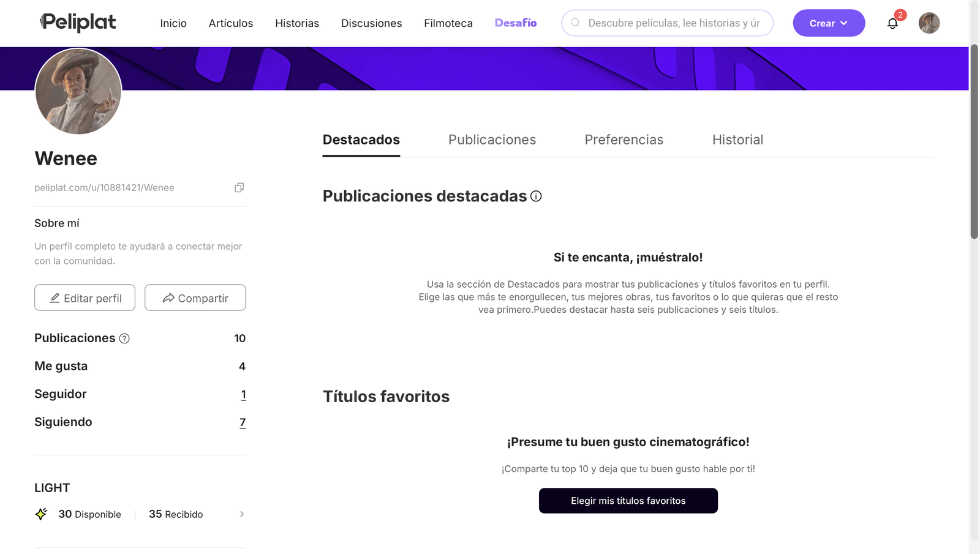
Task: Open Artículos menu item
Action: [231, 23]
